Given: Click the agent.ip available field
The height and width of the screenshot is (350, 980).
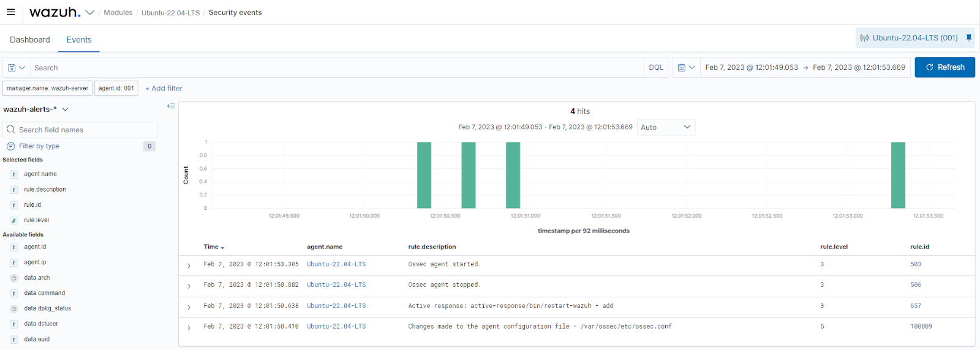Looking at the screenshot, I should 35,262.
